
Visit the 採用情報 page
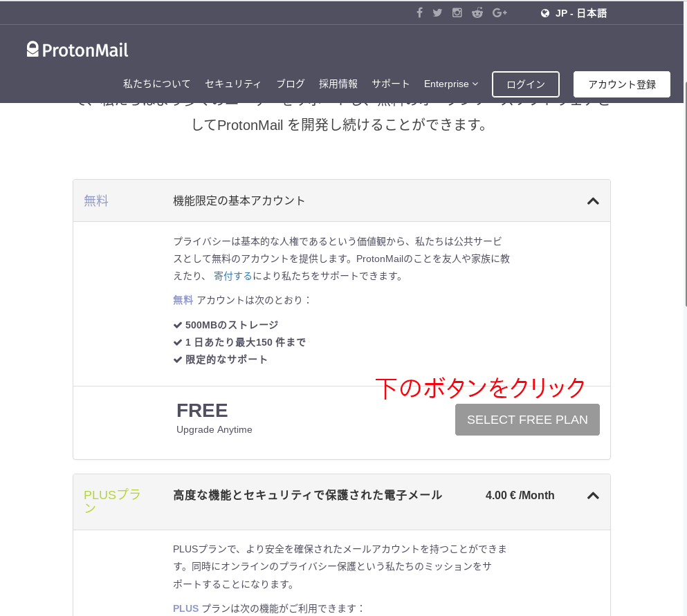pyautogui.click(x=338, y=84)
